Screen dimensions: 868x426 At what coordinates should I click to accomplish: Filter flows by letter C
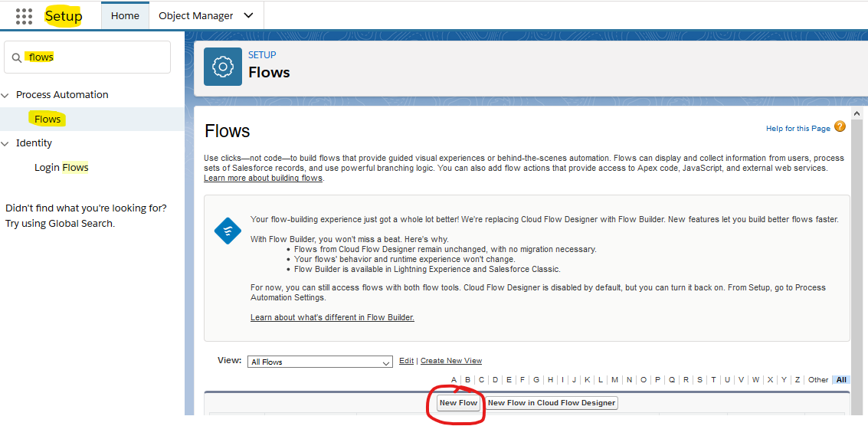[482, 380]
